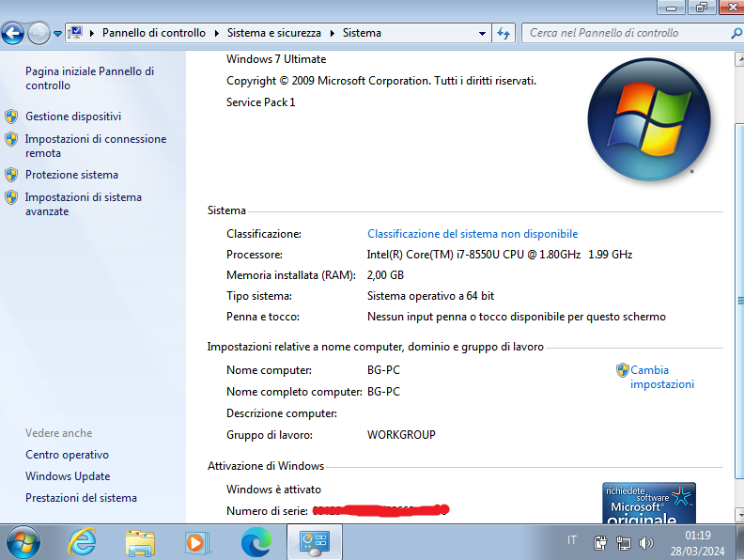Open Centro operativo link
The image size is (744, 560).
[68, 455]
